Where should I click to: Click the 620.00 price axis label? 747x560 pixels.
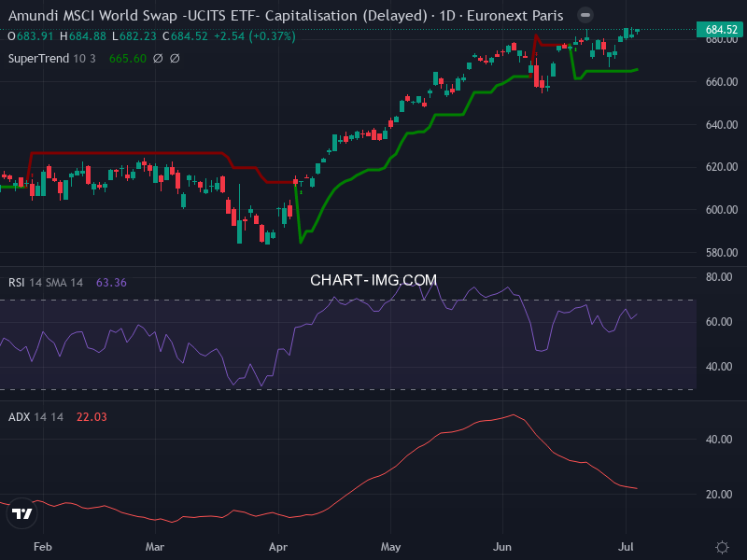tap(721, 167)
